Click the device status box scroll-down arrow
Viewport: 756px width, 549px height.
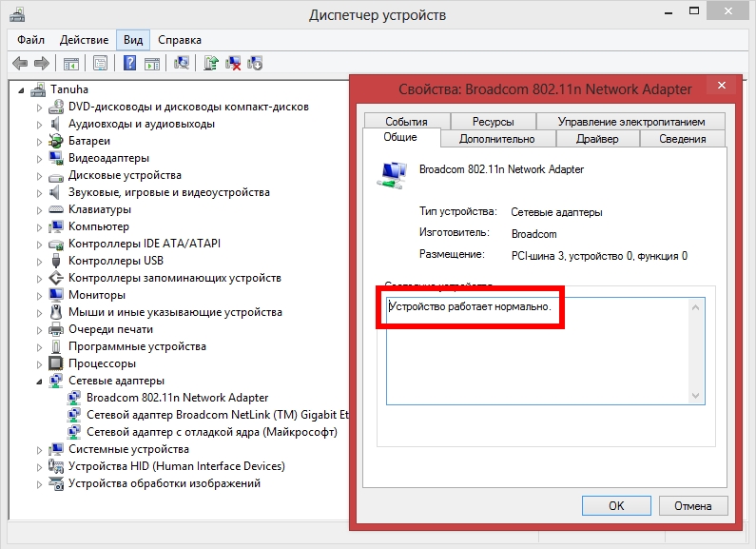pyautogui.click(x=696, y=395)
